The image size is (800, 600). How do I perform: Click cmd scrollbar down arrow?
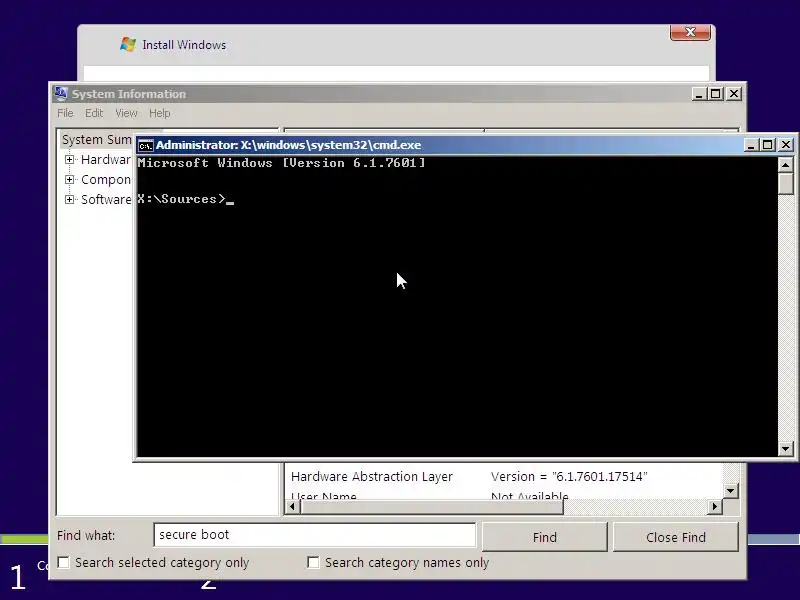click(786, 449)
